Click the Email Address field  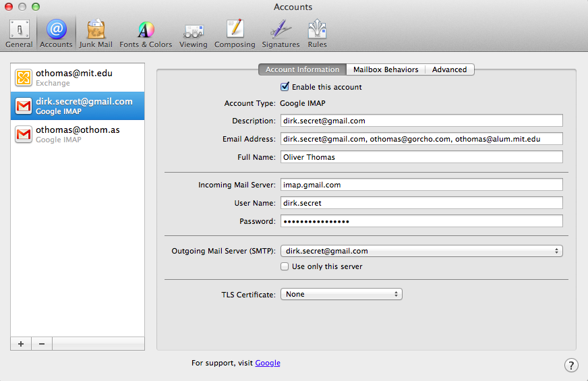421,139
